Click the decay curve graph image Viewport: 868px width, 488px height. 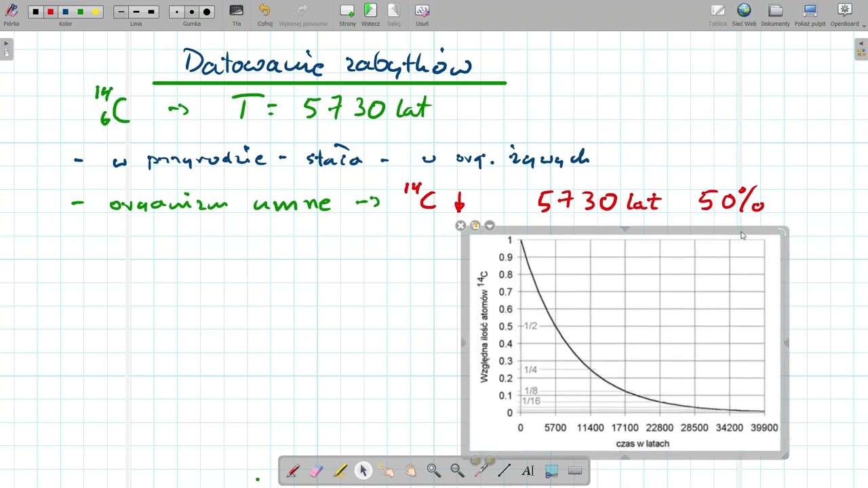[625, 343]
